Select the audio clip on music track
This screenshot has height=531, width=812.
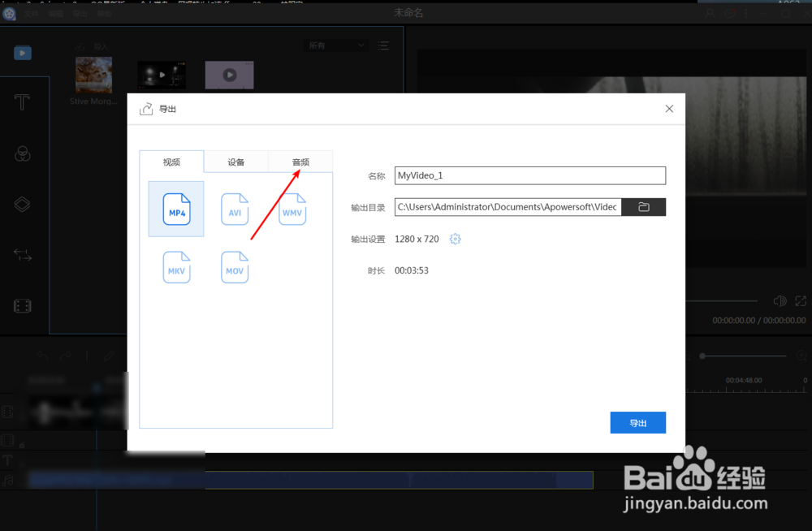pyautogui.click(x=311, y=480)
